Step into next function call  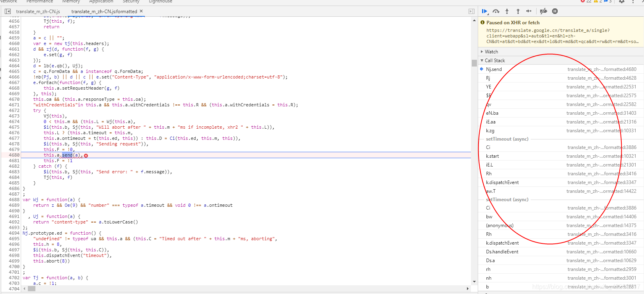tap(507, 12)
